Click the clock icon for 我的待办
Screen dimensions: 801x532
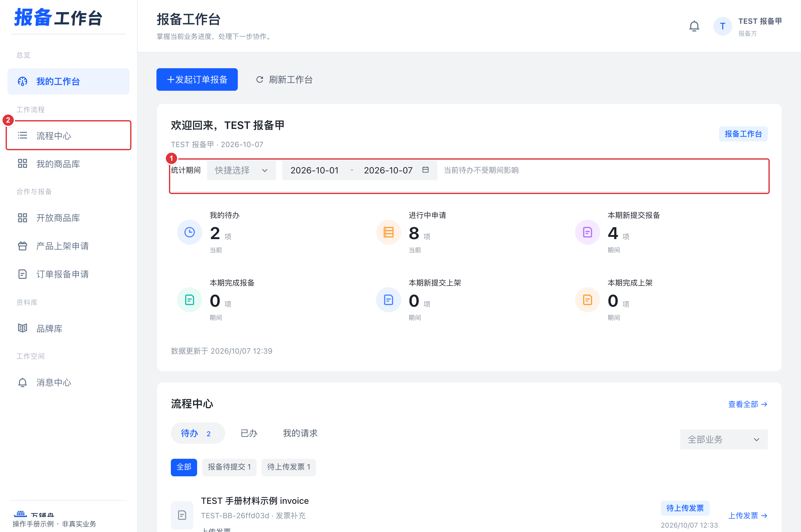[189, 232]
